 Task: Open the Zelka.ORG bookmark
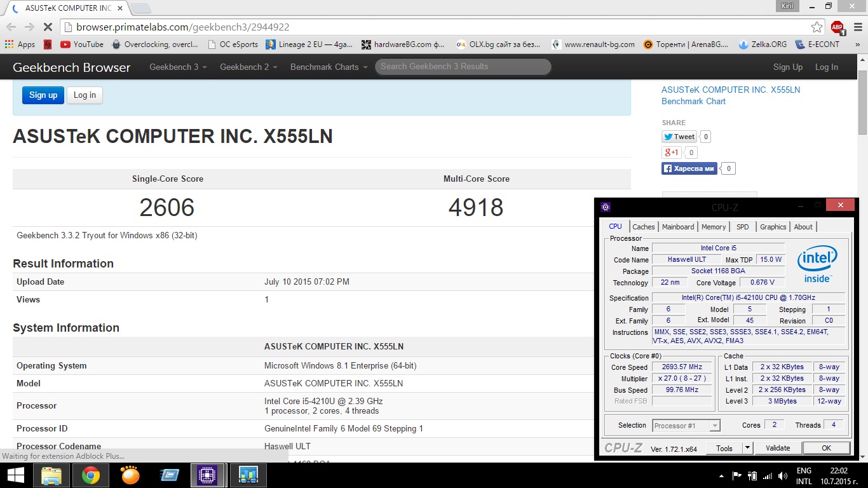[x=763, y=44]
